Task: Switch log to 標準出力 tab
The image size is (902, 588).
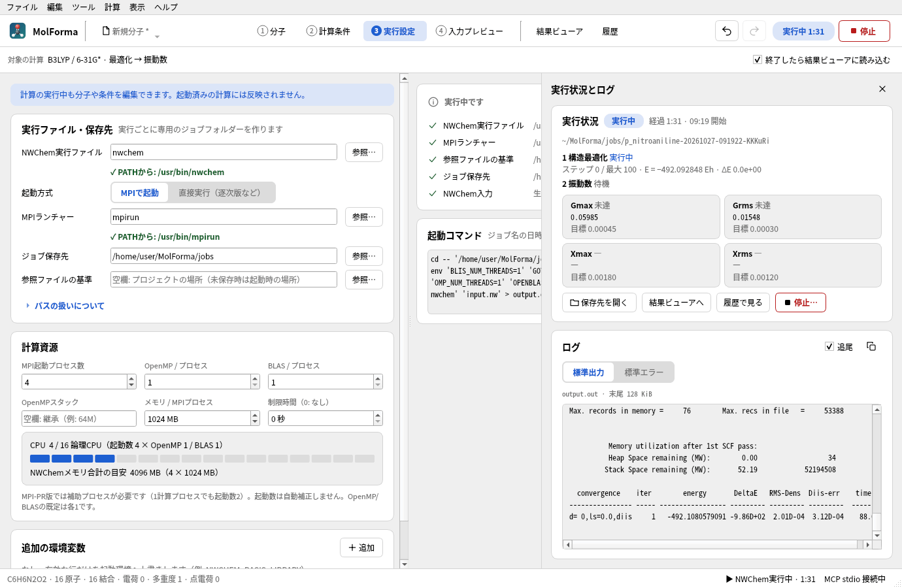Action: [588, 372]
